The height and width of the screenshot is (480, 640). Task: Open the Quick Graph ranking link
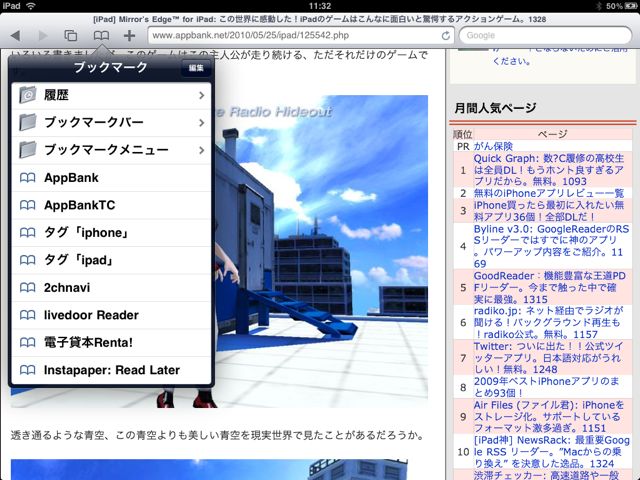tap(549, 170)
